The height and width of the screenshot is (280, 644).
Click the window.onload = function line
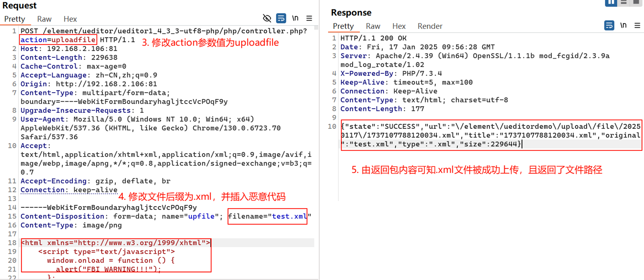[x=111, y=260]
